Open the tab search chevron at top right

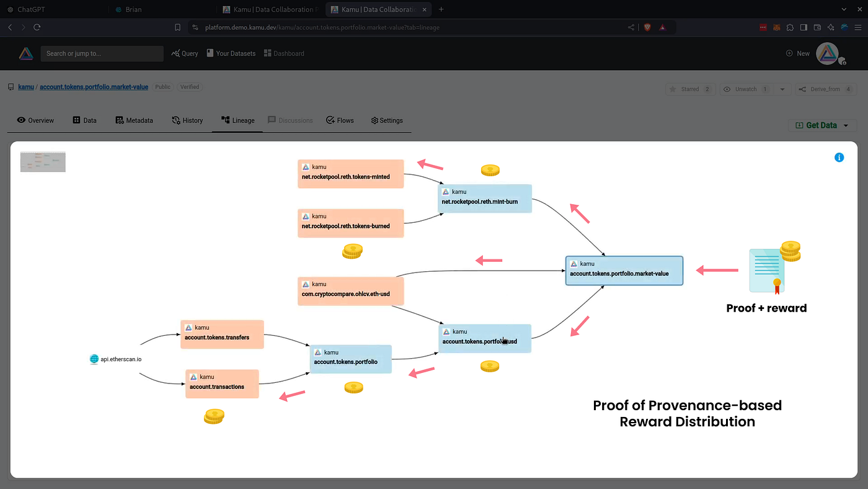click(843, 9)
